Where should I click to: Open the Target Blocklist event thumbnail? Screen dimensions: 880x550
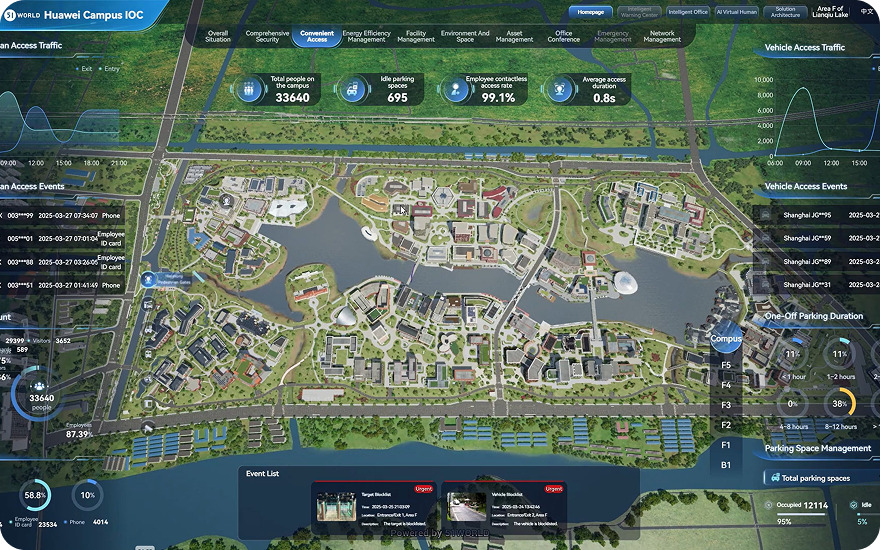pyautogui.click(x=336, y=507)
